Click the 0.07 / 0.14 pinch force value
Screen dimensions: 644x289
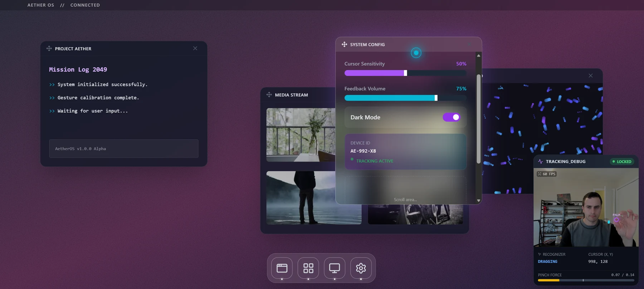tap(623, 275)
